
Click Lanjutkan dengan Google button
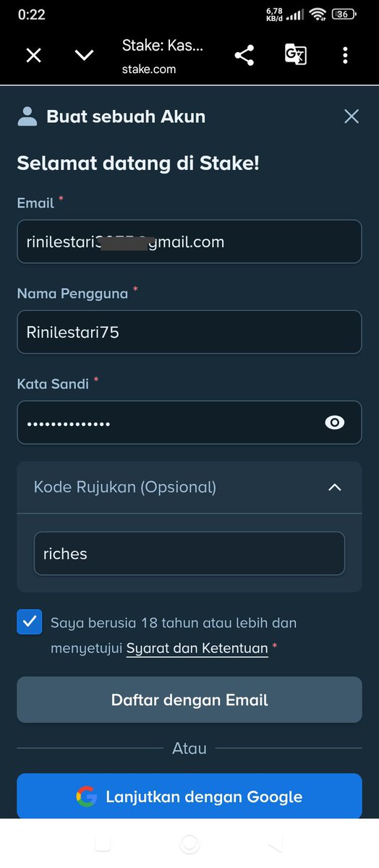click(x=189, y=796)
